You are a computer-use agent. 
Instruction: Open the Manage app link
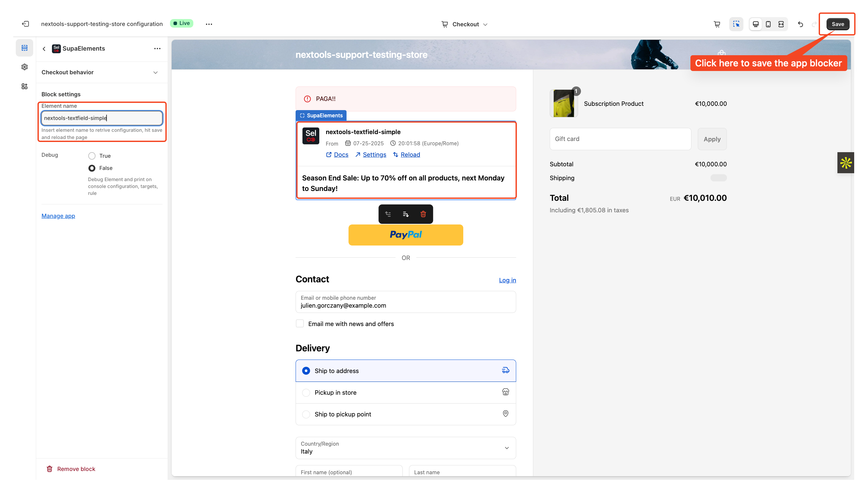tap(58, 216)
